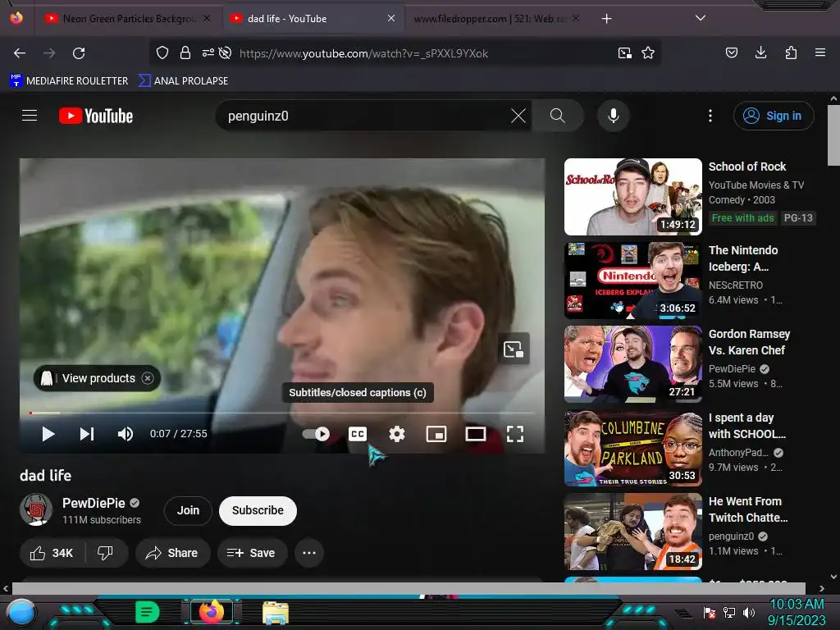Mute the video volume
Screen dimensions: 840x630
(x=126, y=434)
